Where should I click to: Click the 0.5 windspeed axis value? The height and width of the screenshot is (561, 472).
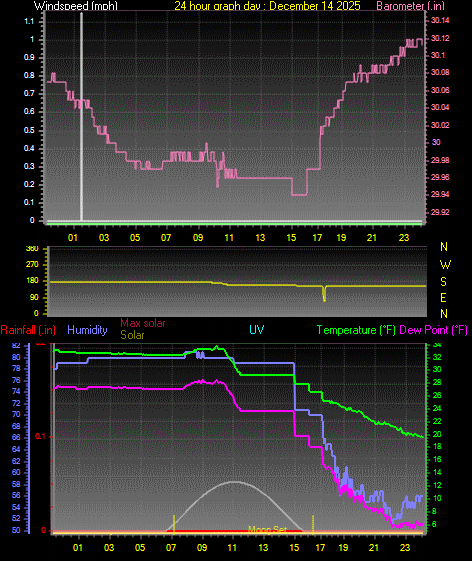pyautogui.click(x=29, y=130)
